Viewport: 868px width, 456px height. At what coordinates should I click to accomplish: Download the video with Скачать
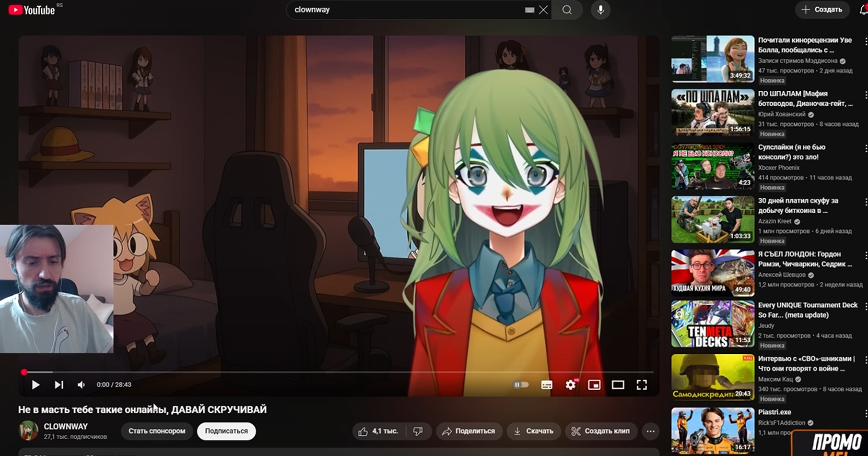pyautogui.click(x=533, y=431)
